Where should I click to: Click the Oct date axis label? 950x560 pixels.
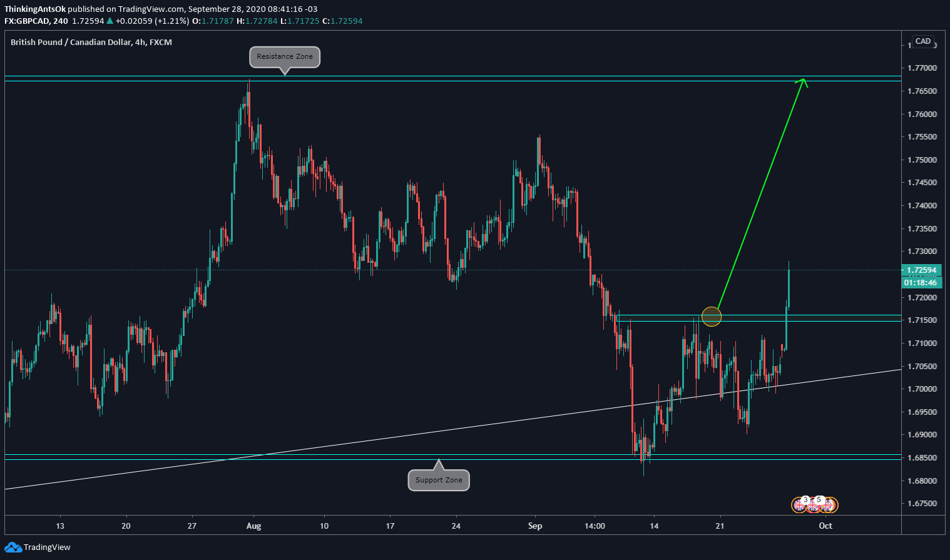[x=825, y=526]
